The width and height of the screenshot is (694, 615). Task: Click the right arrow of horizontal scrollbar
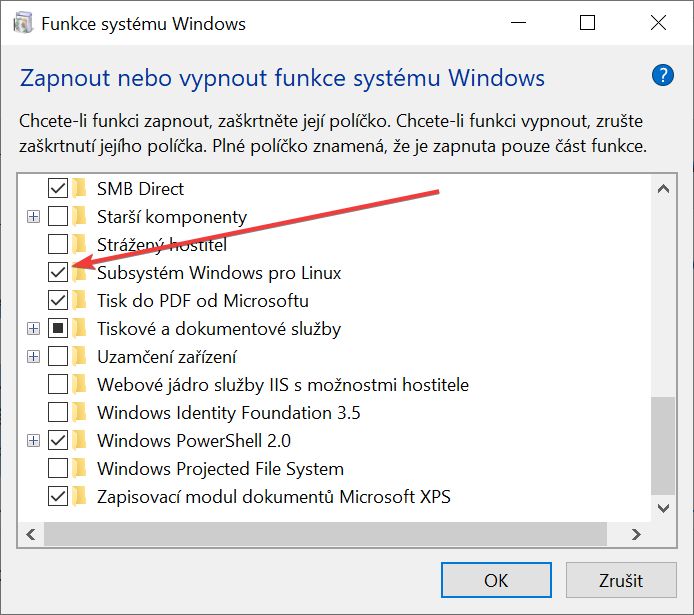tap(636, 534)
